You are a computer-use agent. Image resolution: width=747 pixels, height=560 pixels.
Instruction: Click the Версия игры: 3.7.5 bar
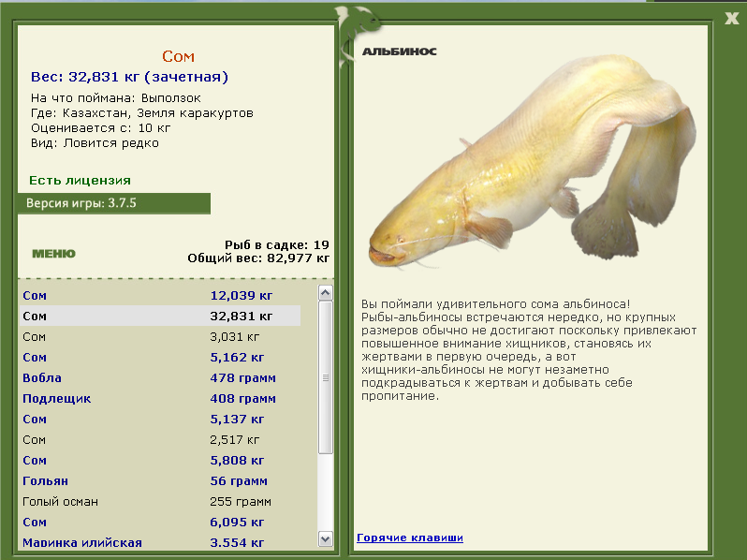[114, 203]
